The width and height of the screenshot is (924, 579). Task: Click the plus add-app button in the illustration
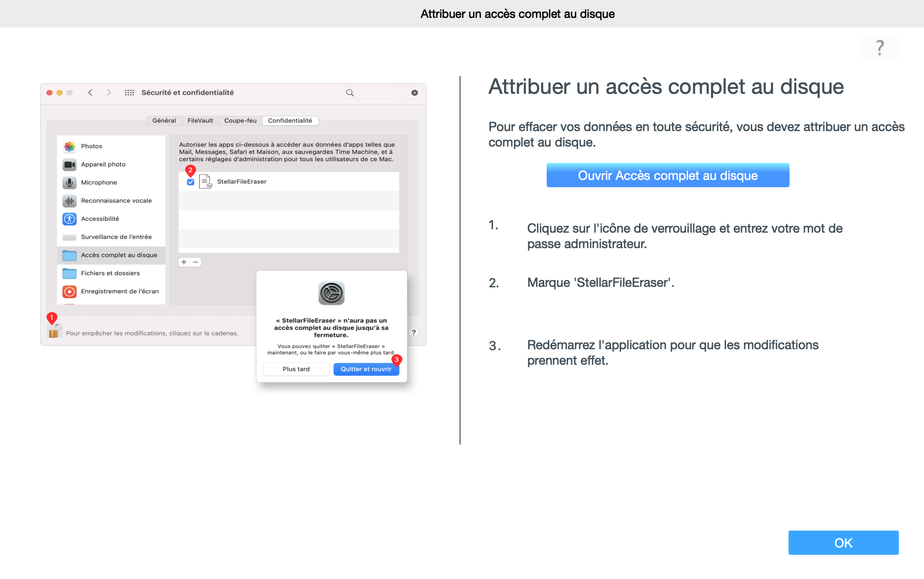pyautogui.click(x=184, y=262)
